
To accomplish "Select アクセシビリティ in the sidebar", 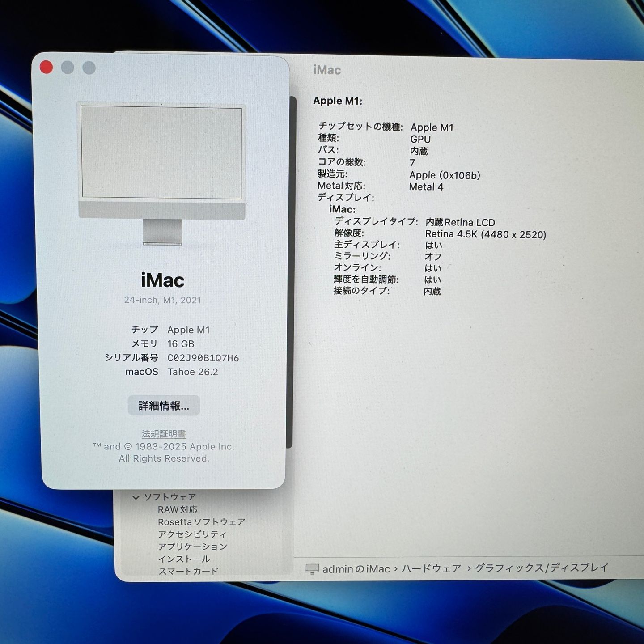I will (x=192, y=534).
